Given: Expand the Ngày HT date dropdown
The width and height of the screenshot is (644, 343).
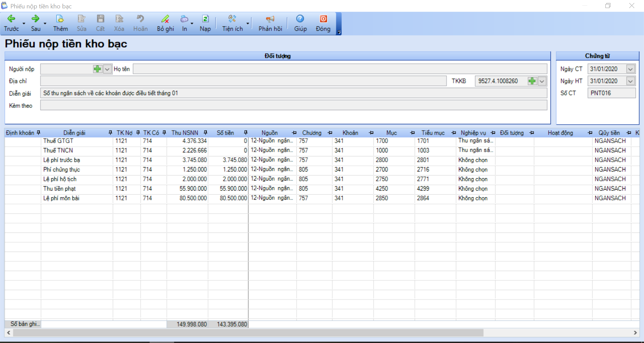Looking at the screenshot, I should coord(631,81).
